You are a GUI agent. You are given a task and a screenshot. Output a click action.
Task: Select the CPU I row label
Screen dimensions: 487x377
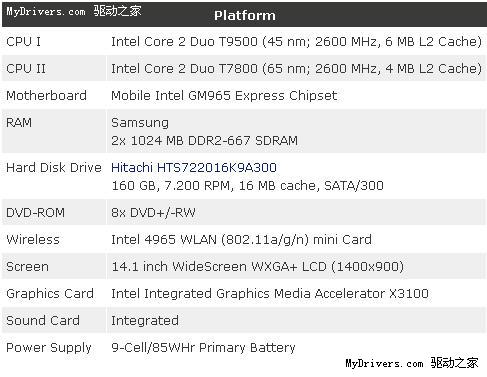(23, 42)
